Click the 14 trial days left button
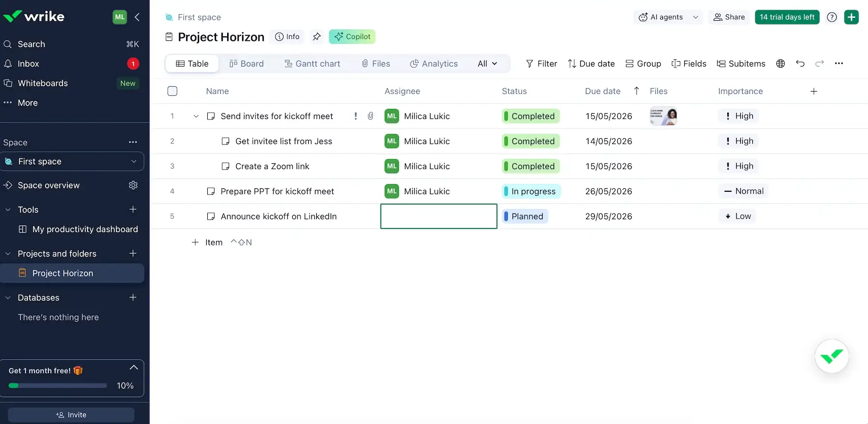Image resolution: width=868 pixels, height=424 pixels. pos(787,17)
